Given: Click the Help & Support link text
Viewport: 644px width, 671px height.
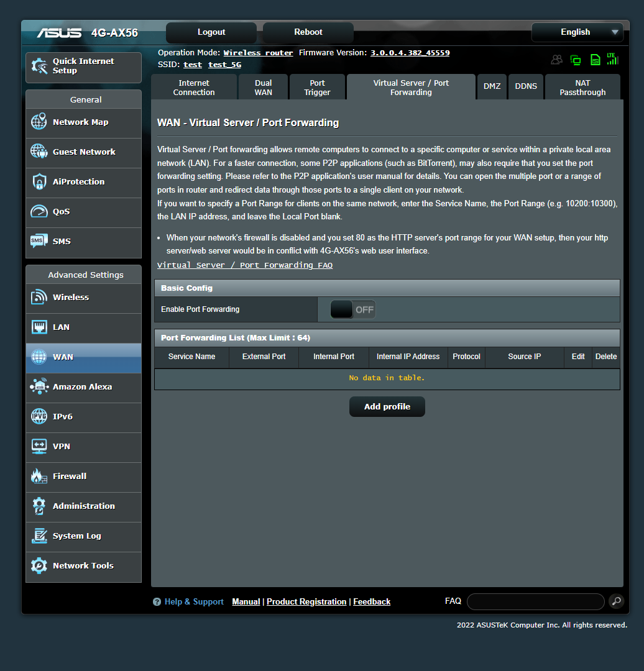Looking at the screenshot, I should tap(194, 601).
